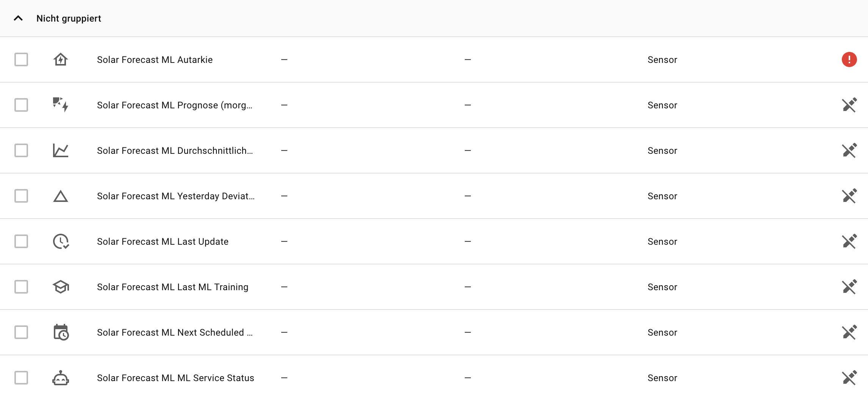Click the robot icon for ML Service Status
This screenshot has width=868, height=397.
(x=61, y=378)
